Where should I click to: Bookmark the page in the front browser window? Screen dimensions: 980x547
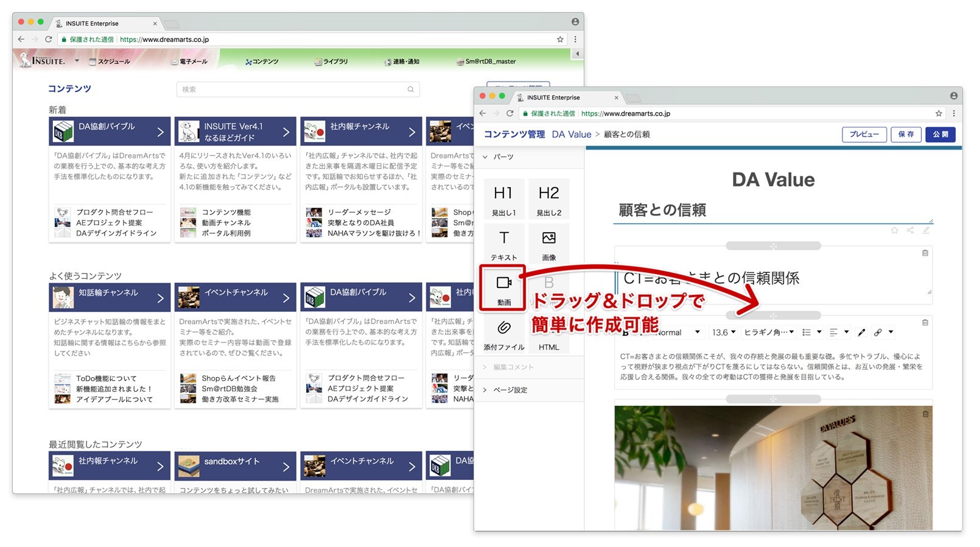(x=939, y=113)
